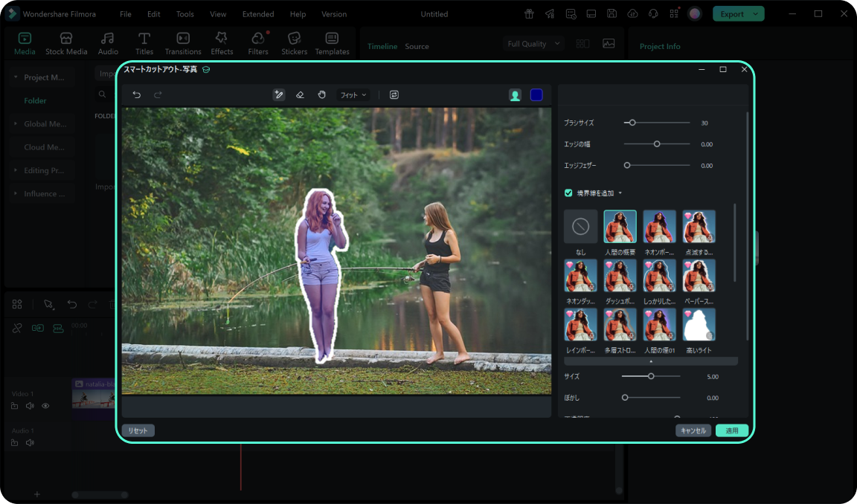Image resolution: width=857 pixels, height=504 pixels.
Task: Click the blue background color swatch
Action: [x=536, y=95]
